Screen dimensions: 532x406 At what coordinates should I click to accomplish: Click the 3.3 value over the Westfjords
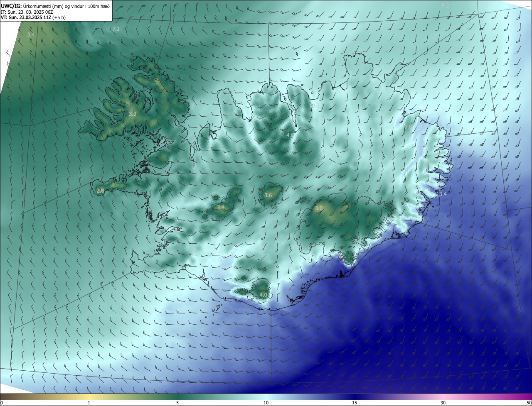click(x=132, y=113)
